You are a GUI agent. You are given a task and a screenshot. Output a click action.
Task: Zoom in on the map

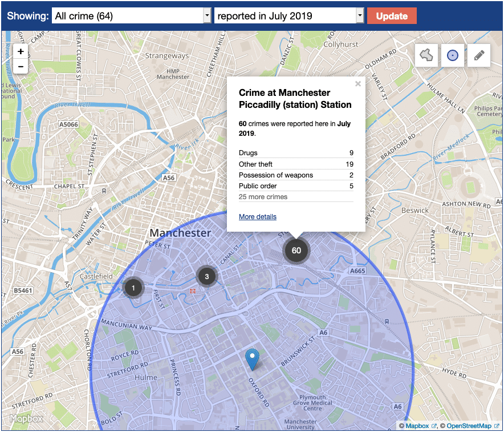(21, 51)
